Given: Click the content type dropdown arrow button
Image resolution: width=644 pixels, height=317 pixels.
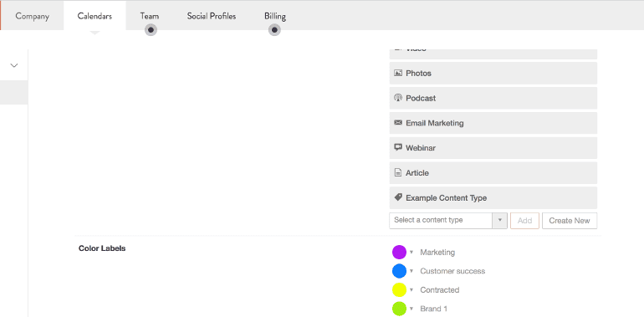Looking at the screenshot, I should point(500,221).
